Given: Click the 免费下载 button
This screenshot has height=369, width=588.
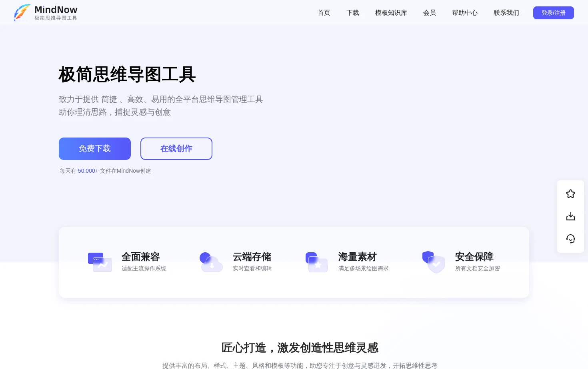Looking at the screenshot, I should 95,149.
